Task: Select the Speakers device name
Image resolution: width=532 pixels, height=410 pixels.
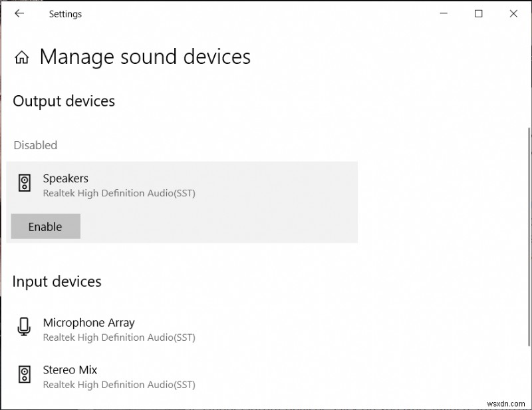Action: (65, 178)
